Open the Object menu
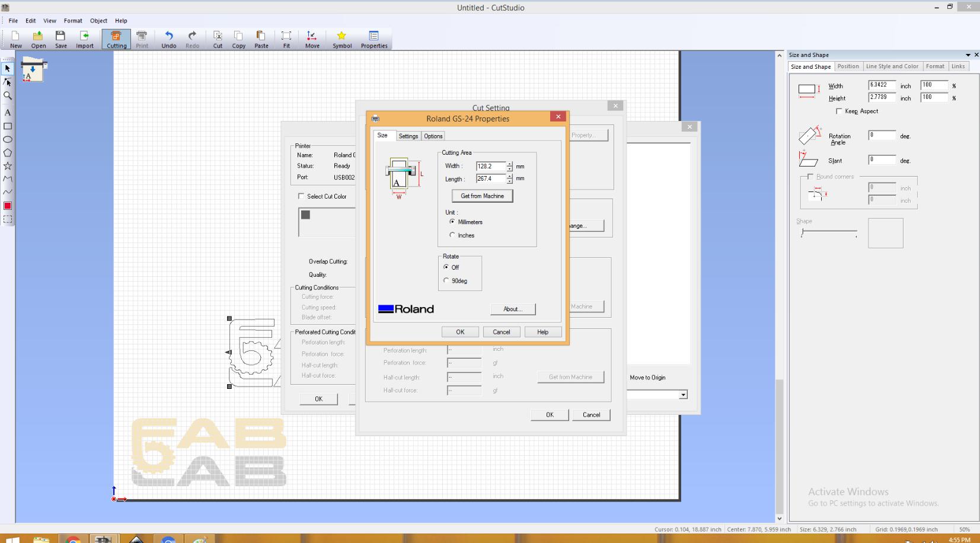Viewport: 980px width, 543px height. pyautogui.click(x=98, y=21)
